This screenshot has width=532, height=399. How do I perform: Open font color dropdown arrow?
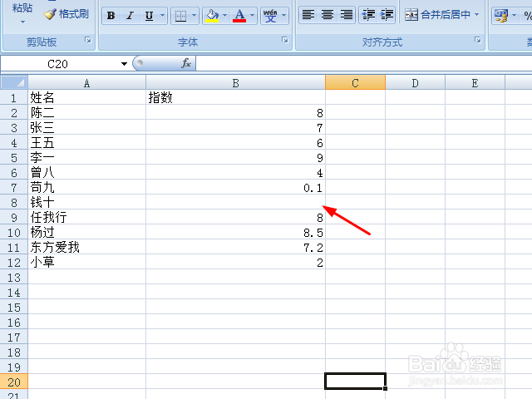click(252, 16)
